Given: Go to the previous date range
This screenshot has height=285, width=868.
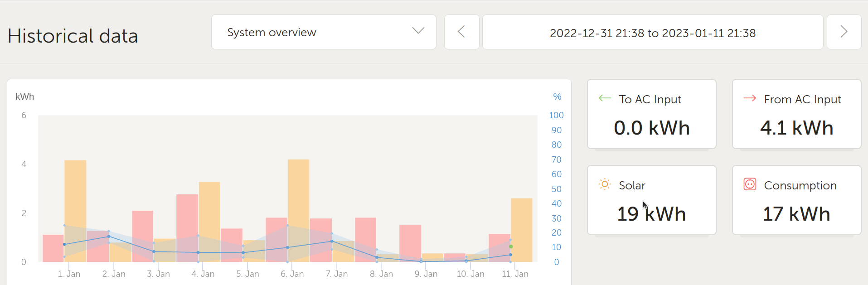Looking at the screenshot, I should pyautogui.click(x=461, y=32).
